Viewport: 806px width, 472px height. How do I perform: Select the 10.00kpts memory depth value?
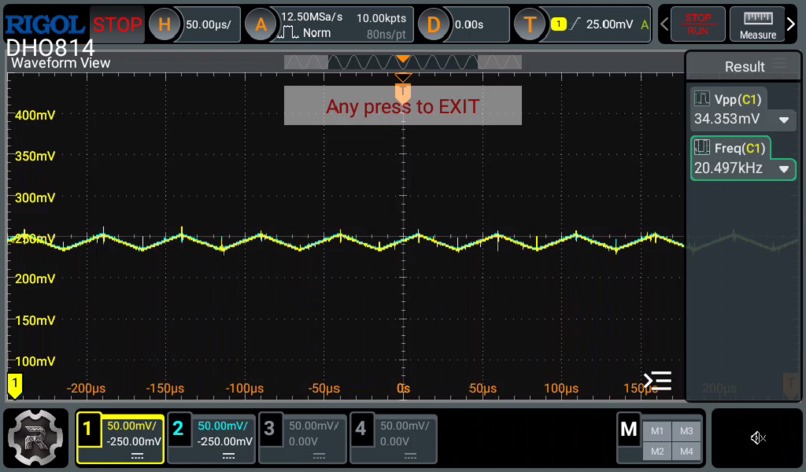381,18
